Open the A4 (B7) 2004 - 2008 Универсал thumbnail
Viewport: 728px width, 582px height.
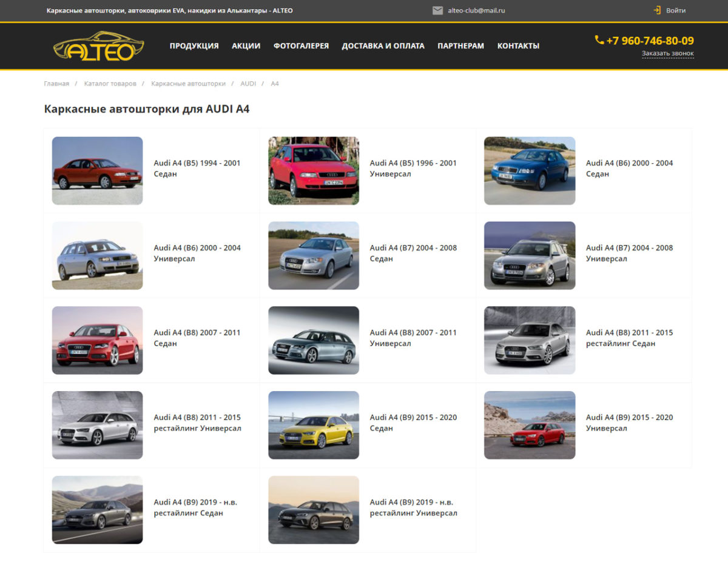click(x=530, y=255)
